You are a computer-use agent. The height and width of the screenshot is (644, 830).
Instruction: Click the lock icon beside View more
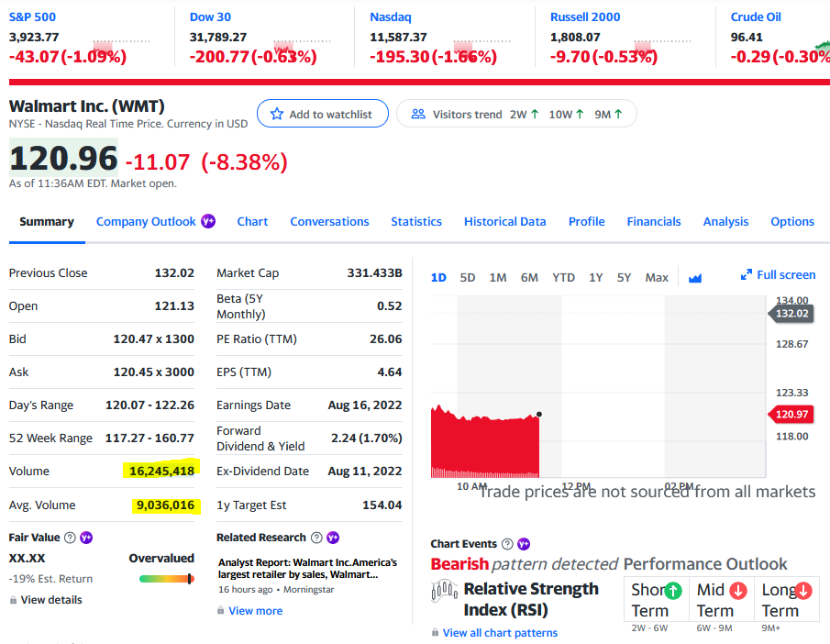(221, 611)
